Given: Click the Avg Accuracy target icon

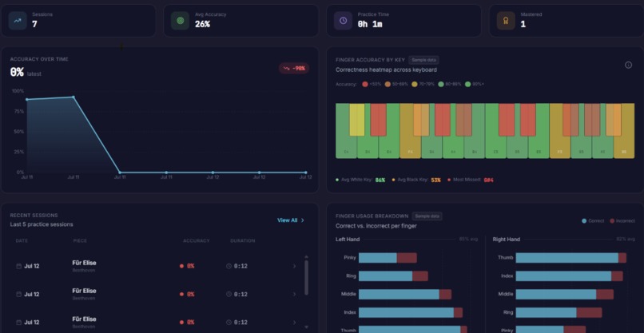Looking at the screenshot, I should pyautogui.click(x=180, y=21).
